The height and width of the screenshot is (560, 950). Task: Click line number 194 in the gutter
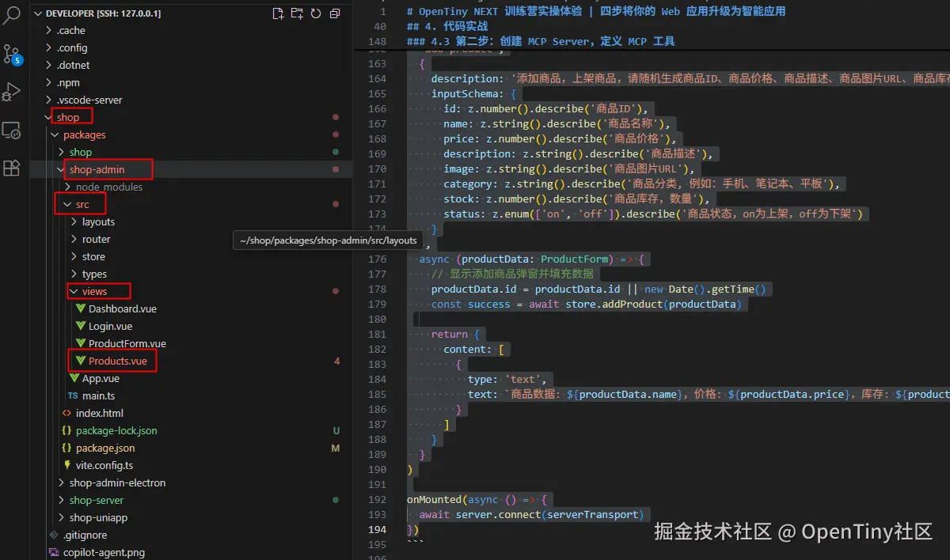tap(377, 529)
